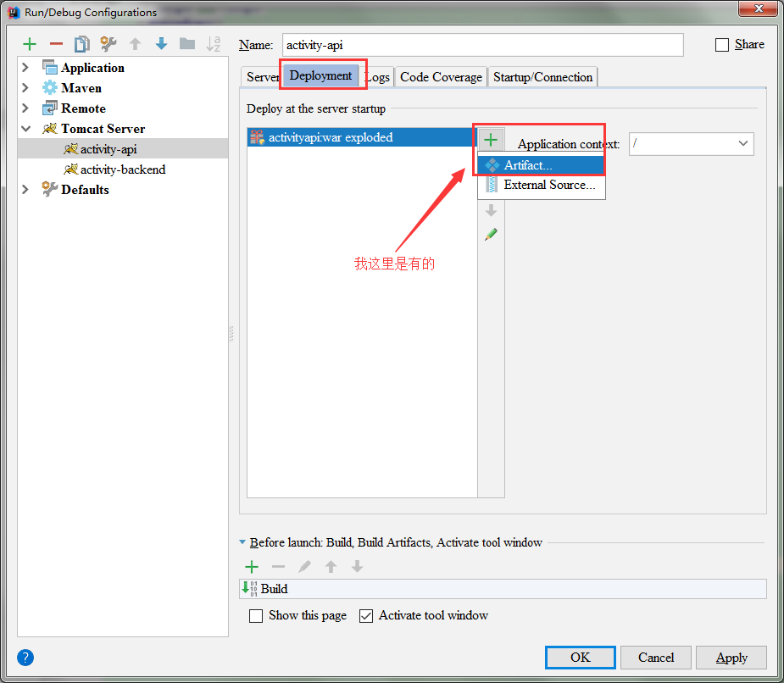Choose External Source... from popup menu
The image size is (784, 683).
click(542, 185)
